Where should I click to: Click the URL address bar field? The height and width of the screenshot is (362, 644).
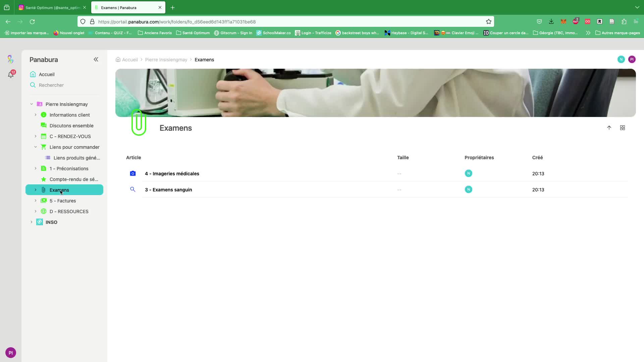coord(285,22)
